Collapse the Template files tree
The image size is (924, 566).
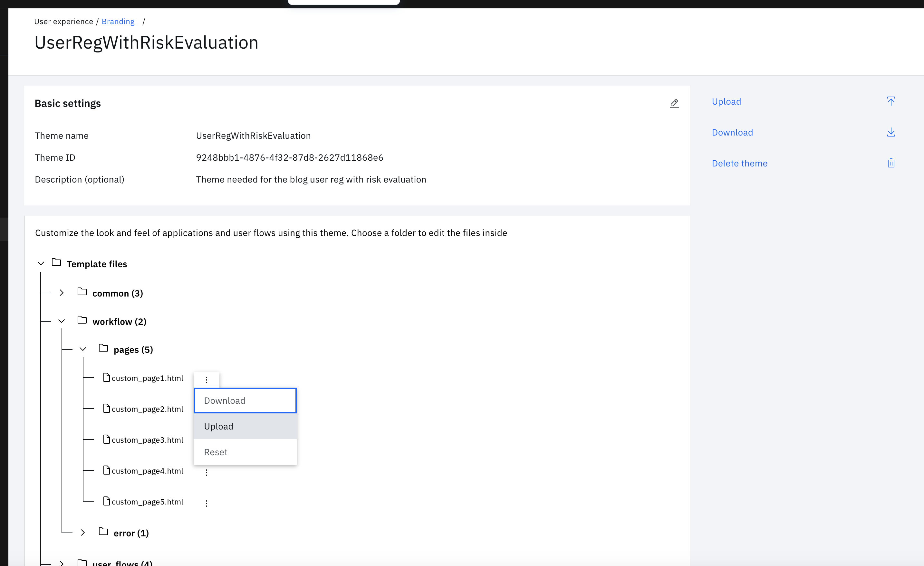tap(41, 263)
